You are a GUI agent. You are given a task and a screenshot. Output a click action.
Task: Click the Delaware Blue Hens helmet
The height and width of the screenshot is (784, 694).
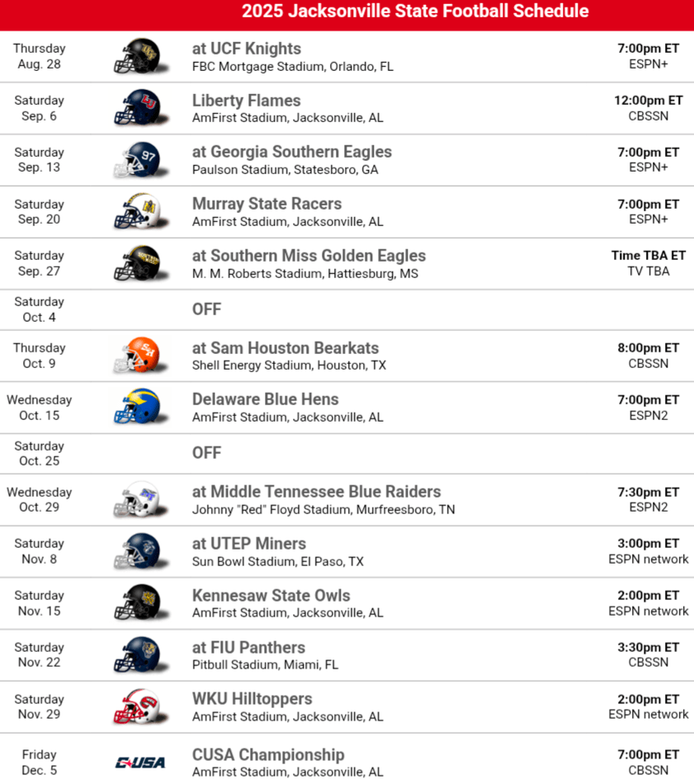click(x=136, y=407)
